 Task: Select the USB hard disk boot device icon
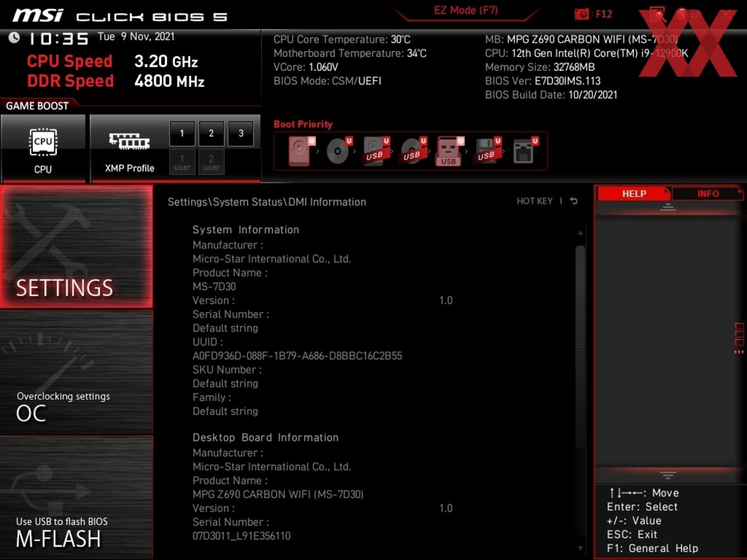(x=375, y=151)
